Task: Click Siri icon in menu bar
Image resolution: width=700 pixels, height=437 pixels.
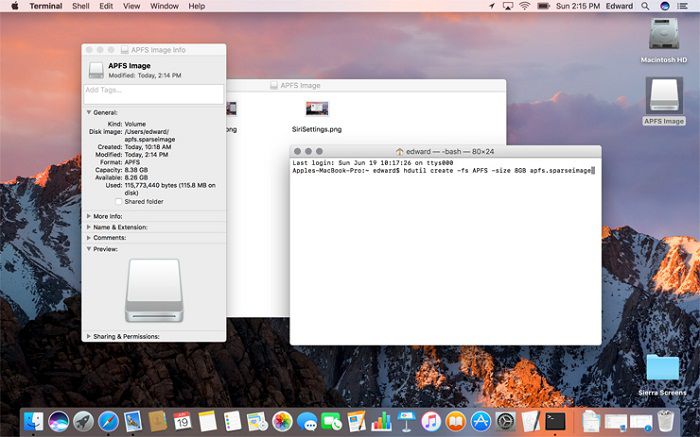Action: 665,6
